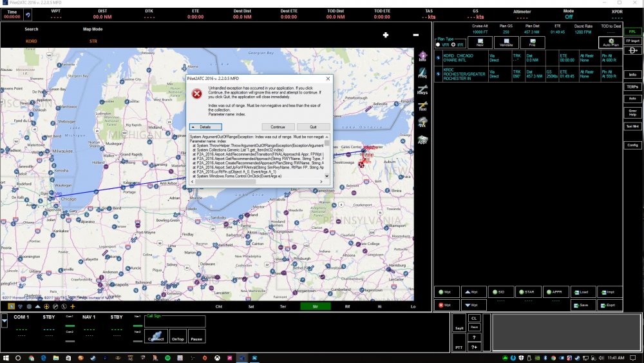Viewport: 644px width, 363px height.
Task: Open the airport Info icon beside the map
Action: [422, 57]
